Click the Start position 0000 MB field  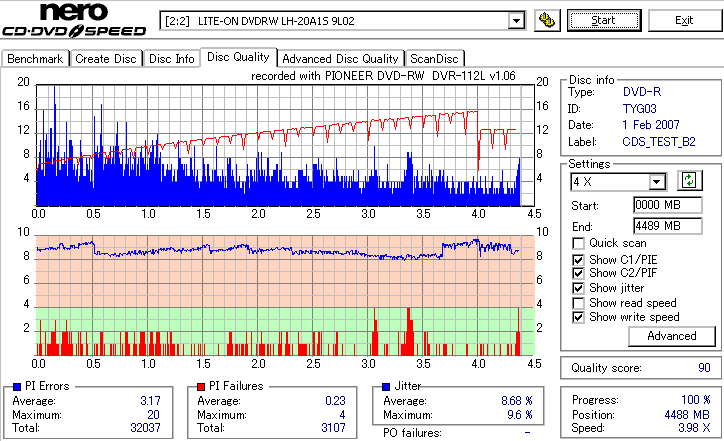[x=668, y=205]
